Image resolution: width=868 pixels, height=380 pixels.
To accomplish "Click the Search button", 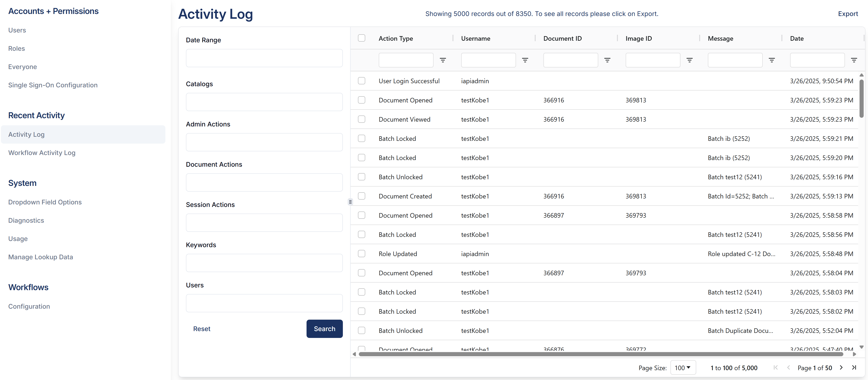I will pos(325,328).
